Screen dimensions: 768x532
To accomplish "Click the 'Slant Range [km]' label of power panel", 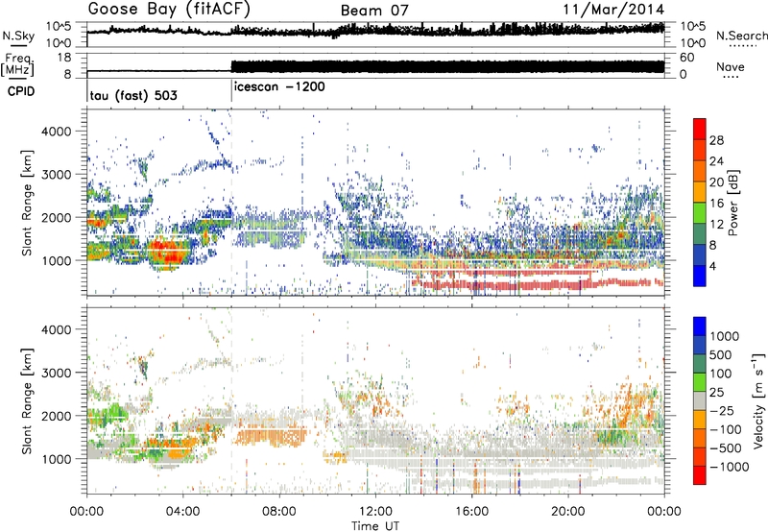I will click(x=27, y=203).
